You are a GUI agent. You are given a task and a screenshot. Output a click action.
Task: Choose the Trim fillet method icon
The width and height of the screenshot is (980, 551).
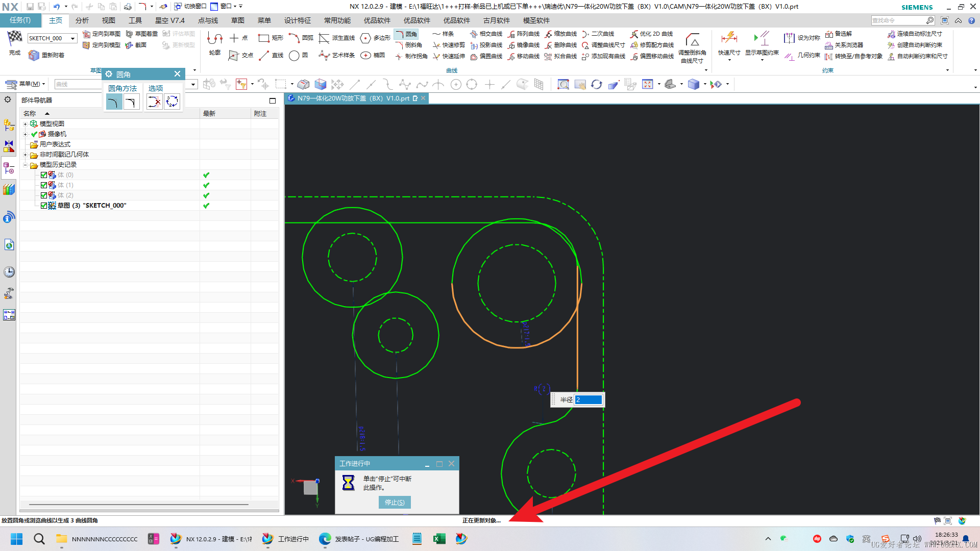point(114,102)
